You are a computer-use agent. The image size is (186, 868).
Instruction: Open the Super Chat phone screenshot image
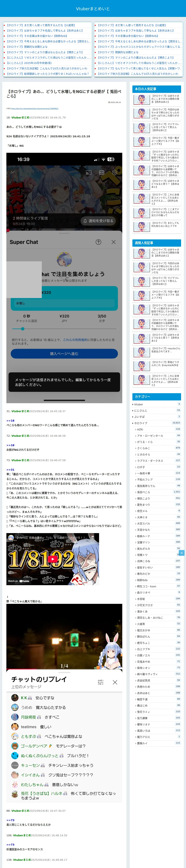tap(64, 278)
